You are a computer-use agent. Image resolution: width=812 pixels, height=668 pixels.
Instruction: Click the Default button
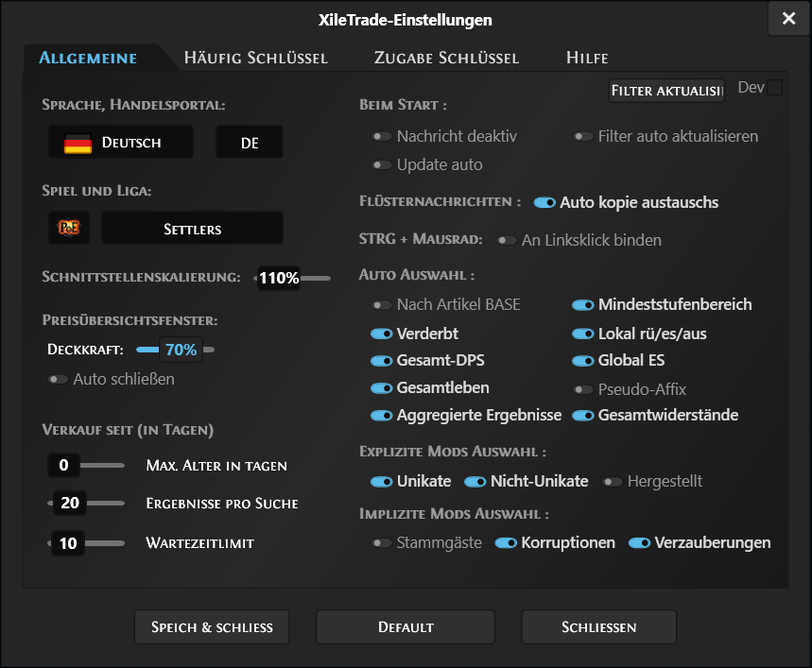click(406, 627)
